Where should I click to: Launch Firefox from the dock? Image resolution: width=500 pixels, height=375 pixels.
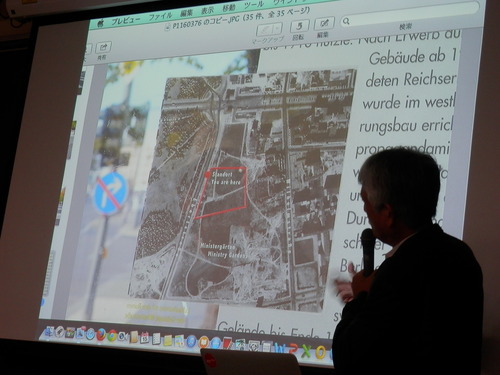[x=101, y=335]
